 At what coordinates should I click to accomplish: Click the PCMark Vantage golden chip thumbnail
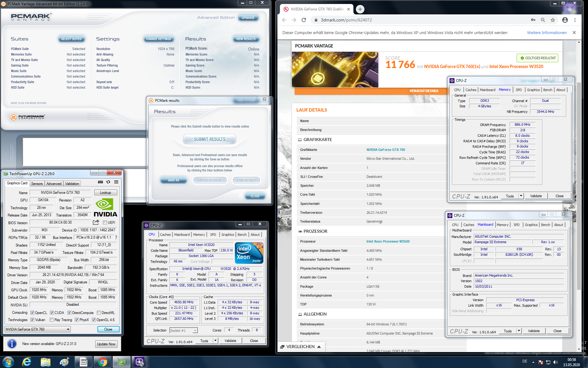pos(335,70)
